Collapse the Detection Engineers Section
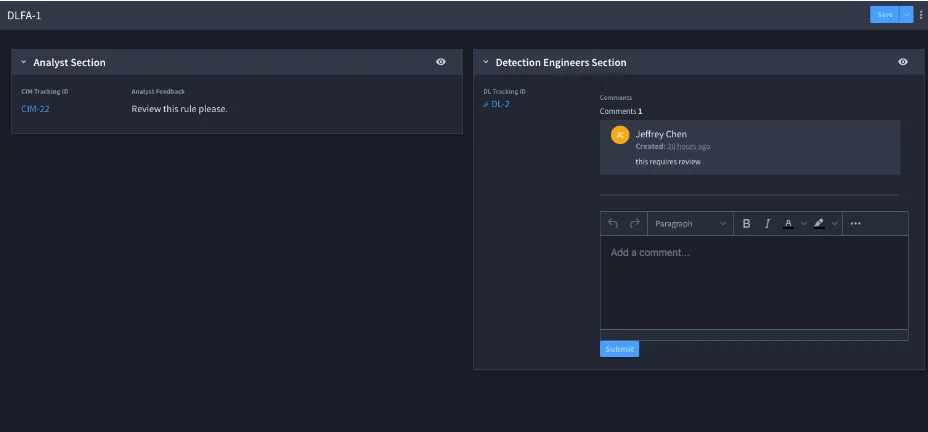 point(486,62)
